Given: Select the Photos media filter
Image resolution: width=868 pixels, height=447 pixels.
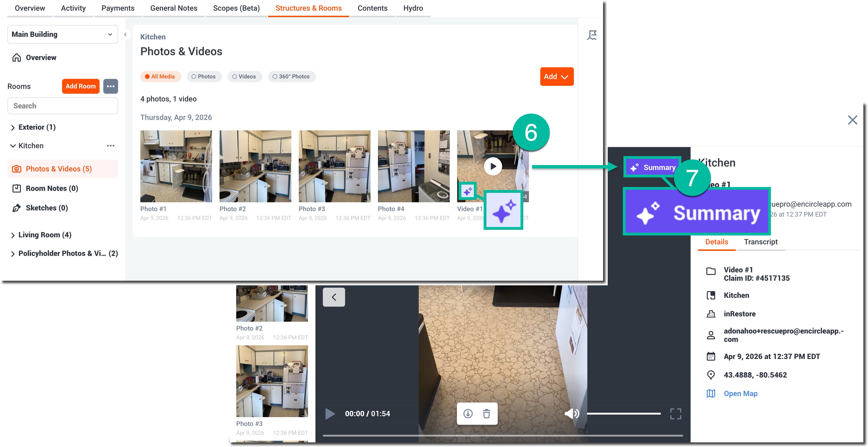Looking at the screenshot, I should pos(204,76).
